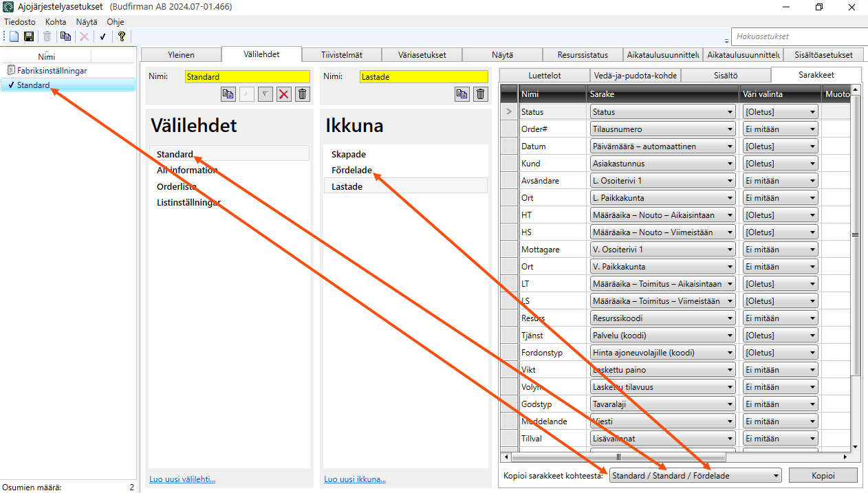
Task: Click the red X below the Standard name field
Action: click(283, 94)
